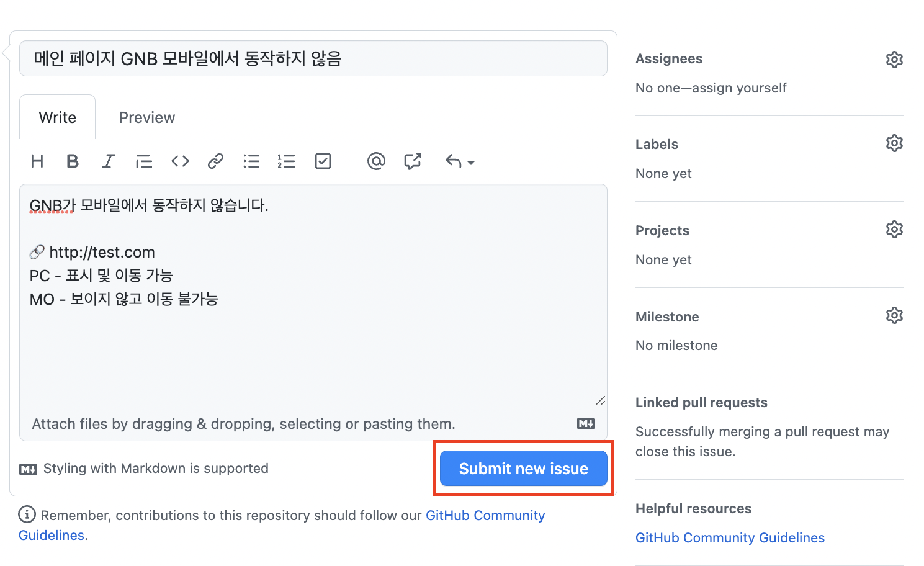Add a link using the chain icon
Screen dimensions: 924x566
click(x=215, y=161)
